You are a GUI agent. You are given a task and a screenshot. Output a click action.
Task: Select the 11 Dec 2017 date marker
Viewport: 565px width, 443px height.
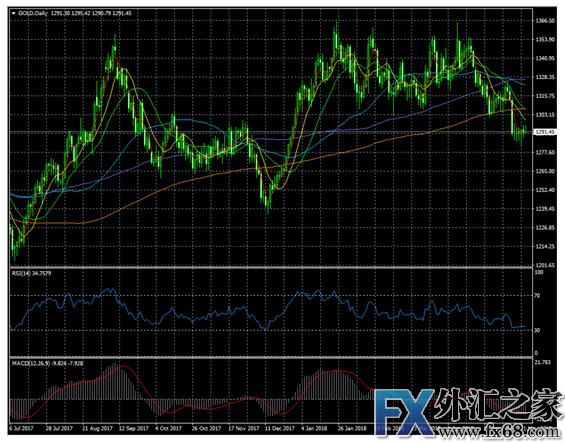click(x=280, y=428)
